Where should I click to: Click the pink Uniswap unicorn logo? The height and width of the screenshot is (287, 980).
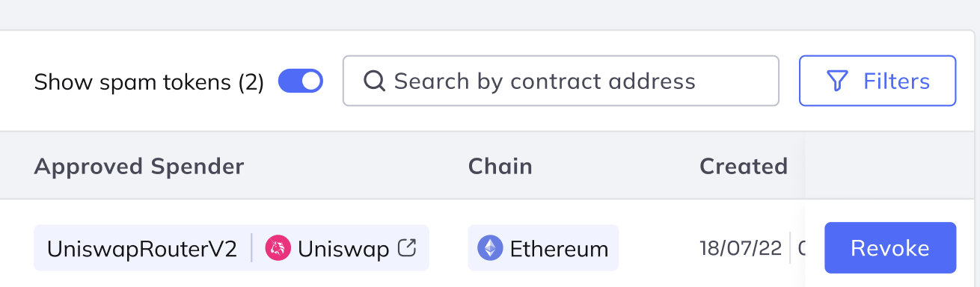[x=278, y=248]
